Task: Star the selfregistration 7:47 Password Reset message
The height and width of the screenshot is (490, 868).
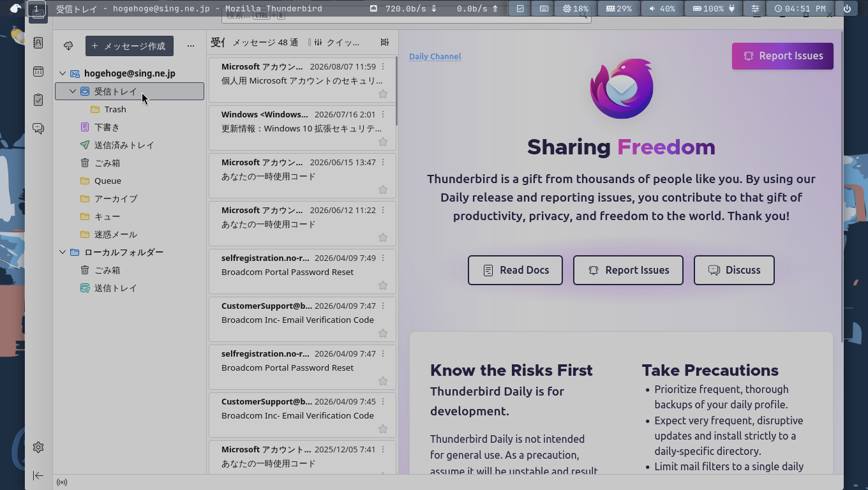Action: (383, 381)
